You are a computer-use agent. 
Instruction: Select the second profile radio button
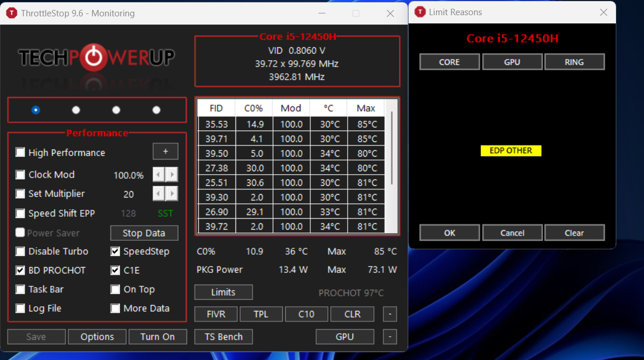tap(76, 110)
